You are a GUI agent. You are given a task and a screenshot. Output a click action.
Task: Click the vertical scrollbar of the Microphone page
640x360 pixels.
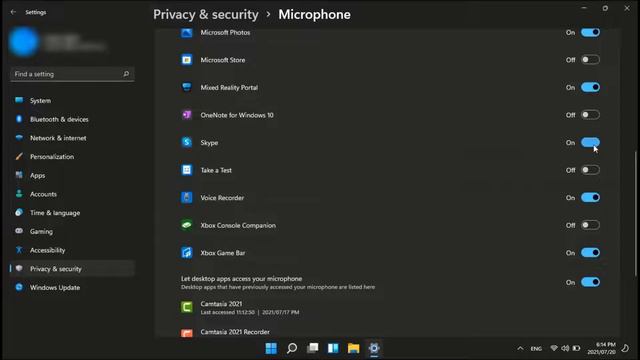tap(635, 214)
